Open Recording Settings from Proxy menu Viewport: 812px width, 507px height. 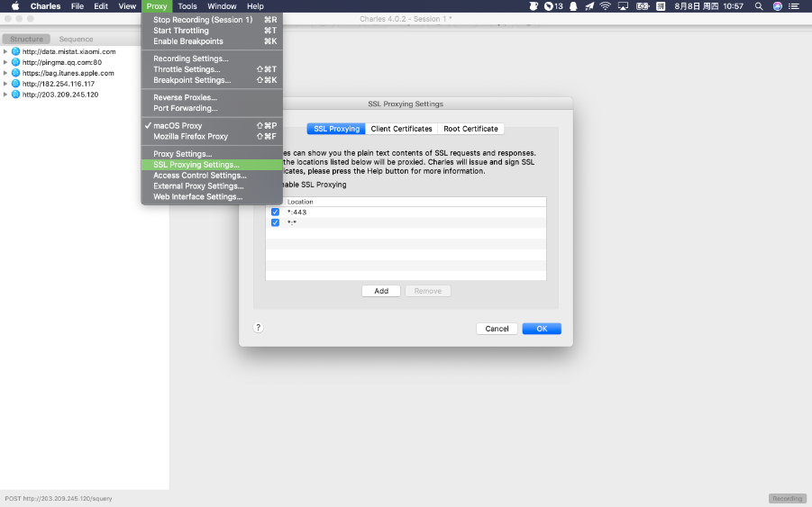click(212, 59)
